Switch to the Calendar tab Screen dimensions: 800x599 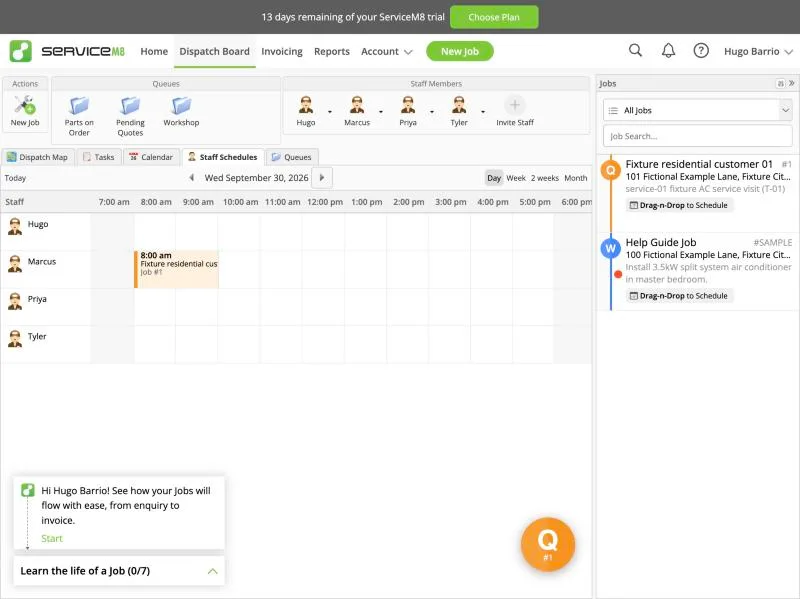(x=151, y=157)
